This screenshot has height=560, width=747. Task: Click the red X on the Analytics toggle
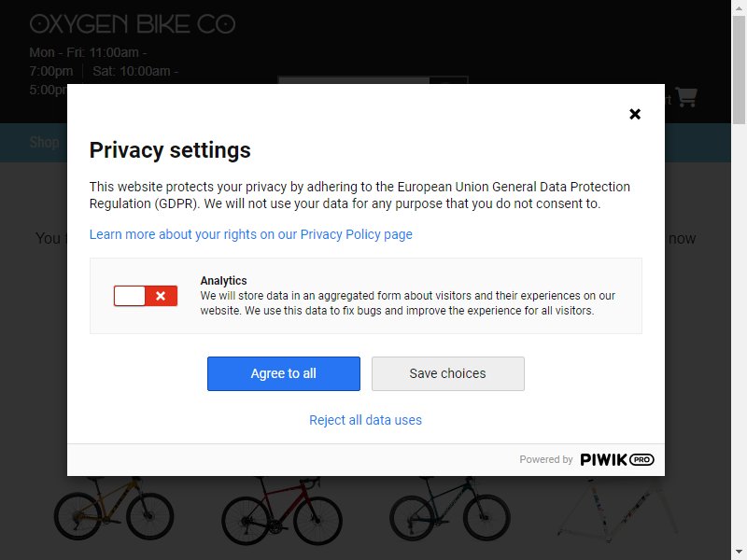click(161, 296)
